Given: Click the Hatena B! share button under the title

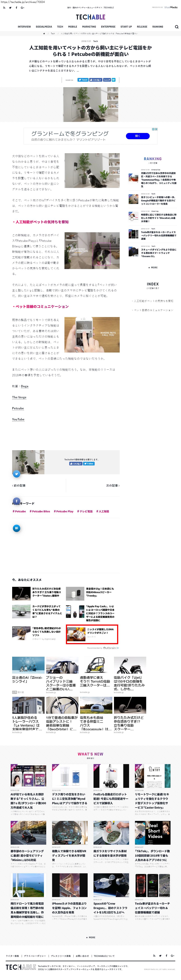Looking at the screenshot, I should 114,80.
